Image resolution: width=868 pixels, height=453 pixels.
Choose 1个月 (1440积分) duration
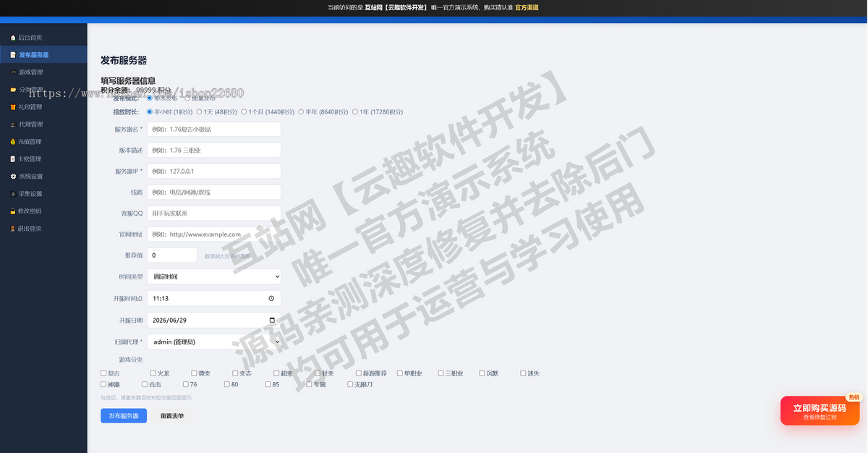(x=244, y=112)
